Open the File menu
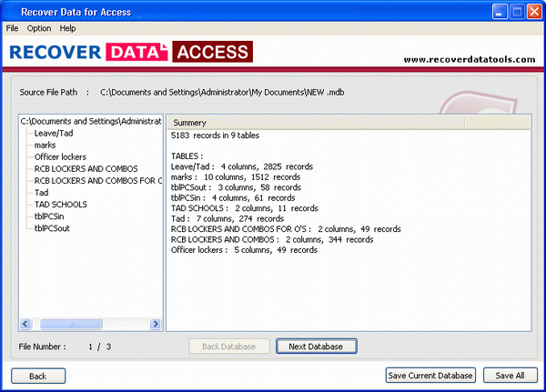 point(12,28)
